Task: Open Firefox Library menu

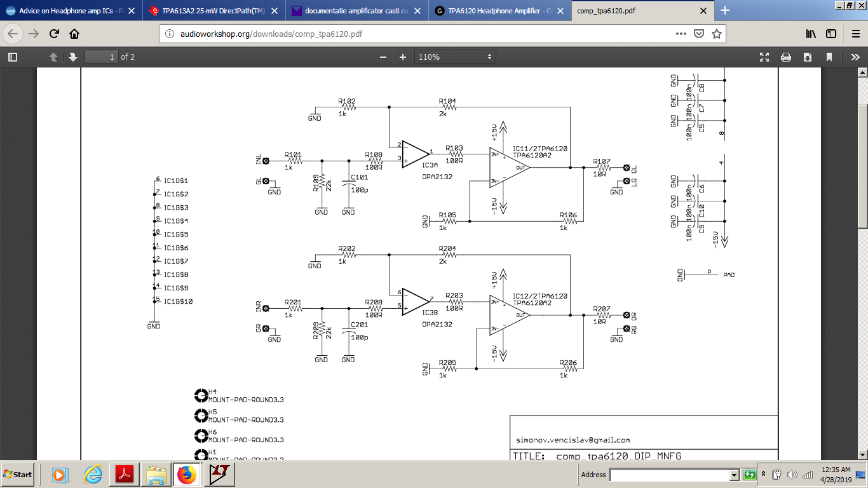Action: (811, 34)
